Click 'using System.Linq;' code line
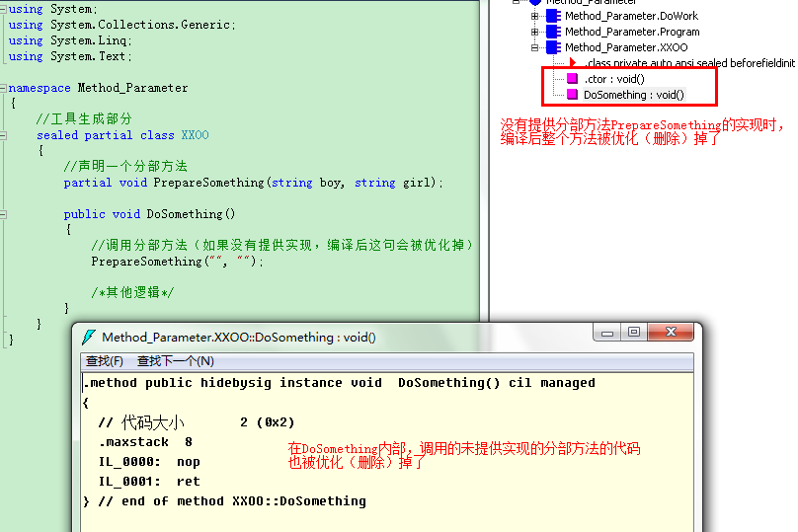Image resolution: width=798 pixels, height=532 pixels. point(70,40)
